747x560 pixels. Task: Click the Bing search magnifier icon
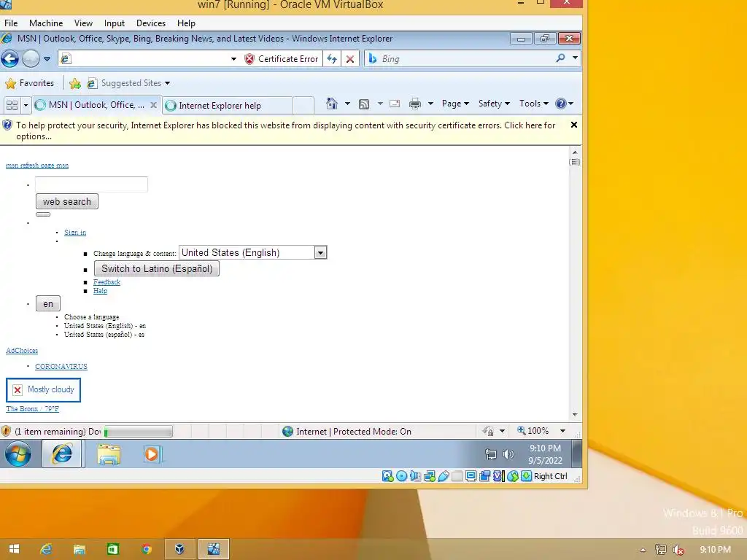tap(560, 58)
